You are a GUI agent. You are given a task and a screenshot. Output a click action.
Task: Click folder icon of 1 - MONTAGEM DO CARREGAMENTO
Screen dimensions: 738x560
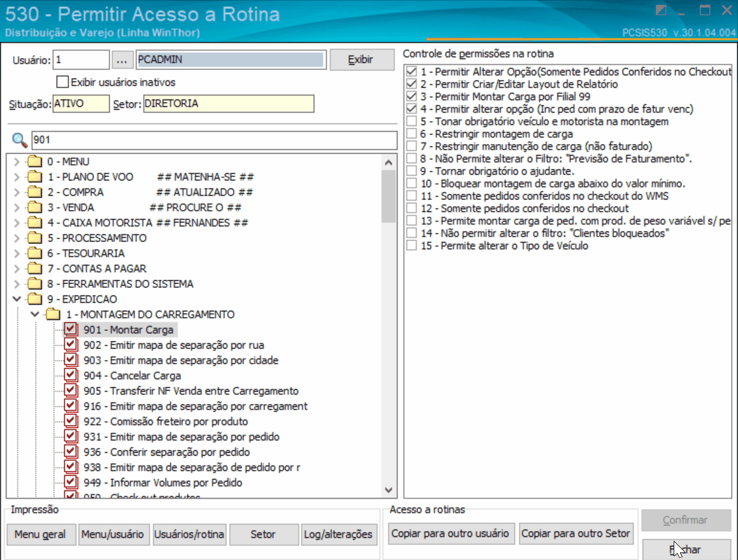[x=53, y=314]
